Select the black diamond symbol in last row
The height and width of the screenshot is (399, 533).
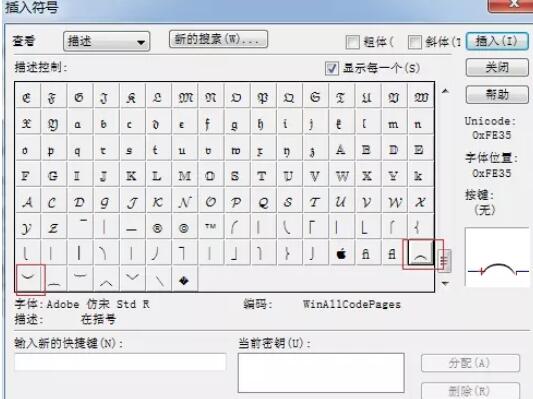pyautogui.click(x=184, y=280)
